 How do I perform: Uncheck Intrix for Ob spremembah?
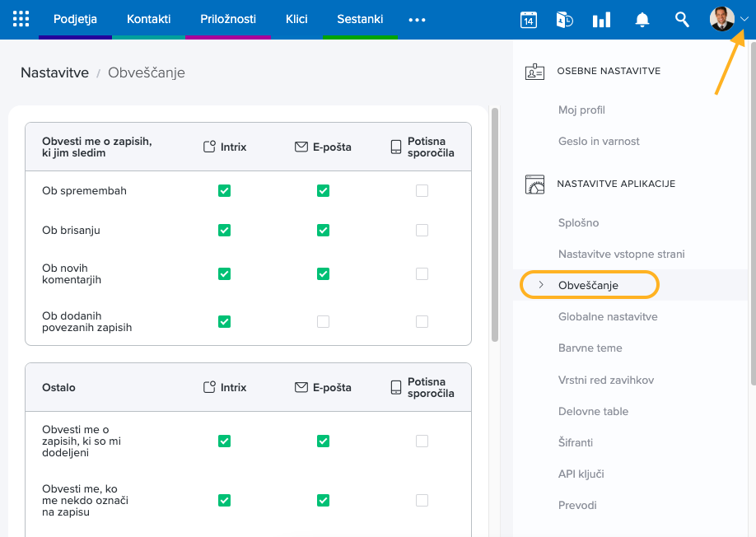click(224, 191)
